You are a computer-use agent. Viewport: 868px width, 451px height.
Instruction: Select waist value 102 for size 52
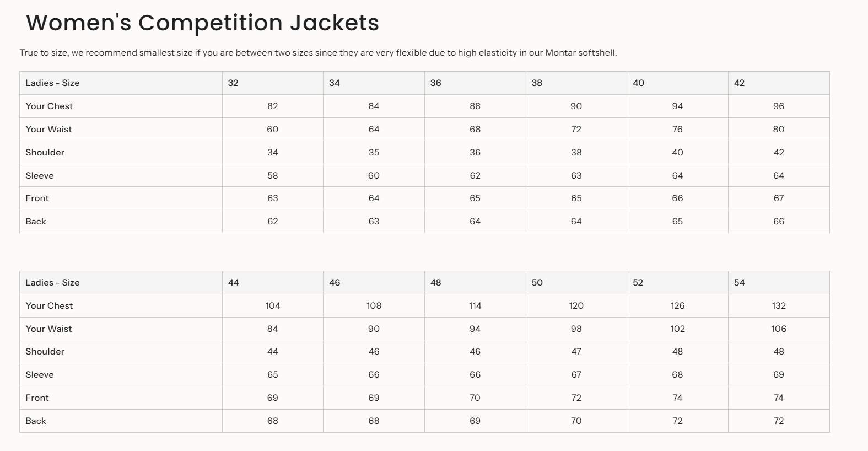point(677,329)
